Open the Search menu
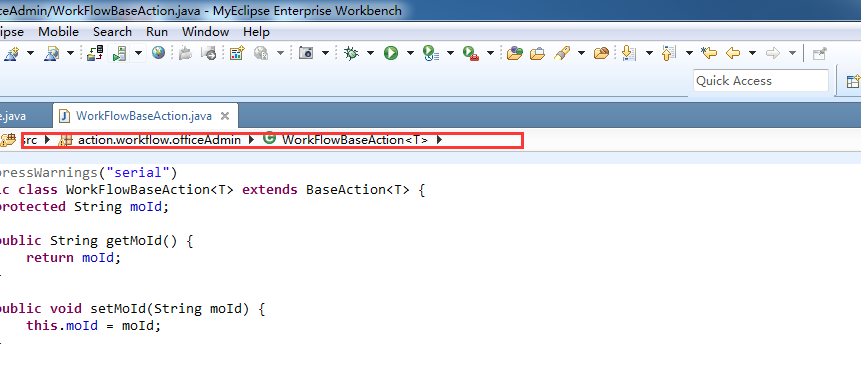 point(112,32)
